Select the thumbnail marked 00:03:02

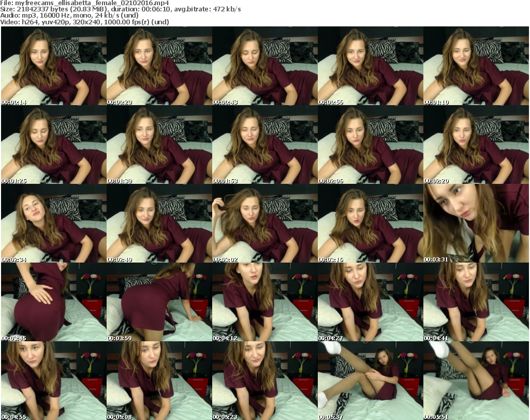[x=265, y=224]
